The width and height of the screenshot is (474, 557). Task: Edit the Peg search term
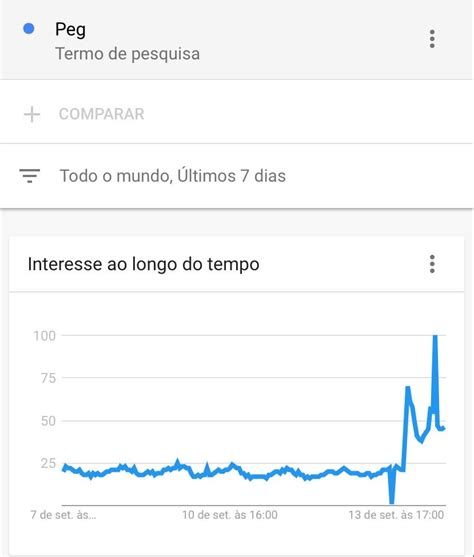[70, 29]
